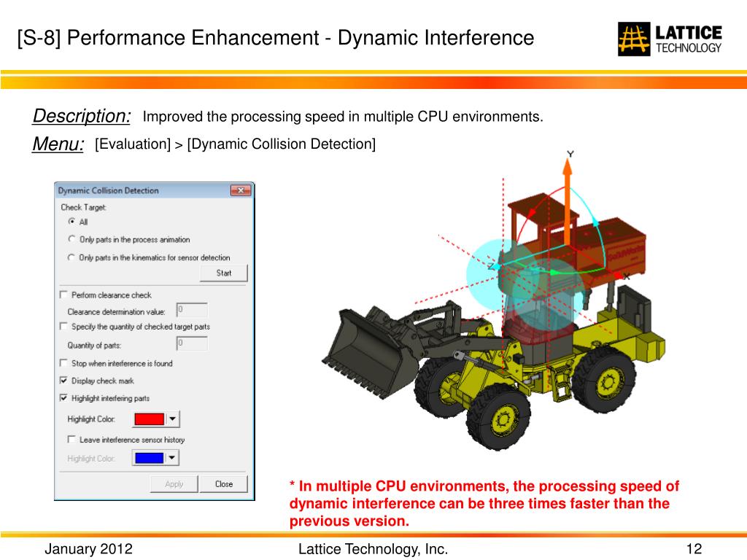Image resolution: width=747 pixels, height=560 pixels.
Task: Check 'Leave interference sensor history' box
Action: [x=71, y=440]
